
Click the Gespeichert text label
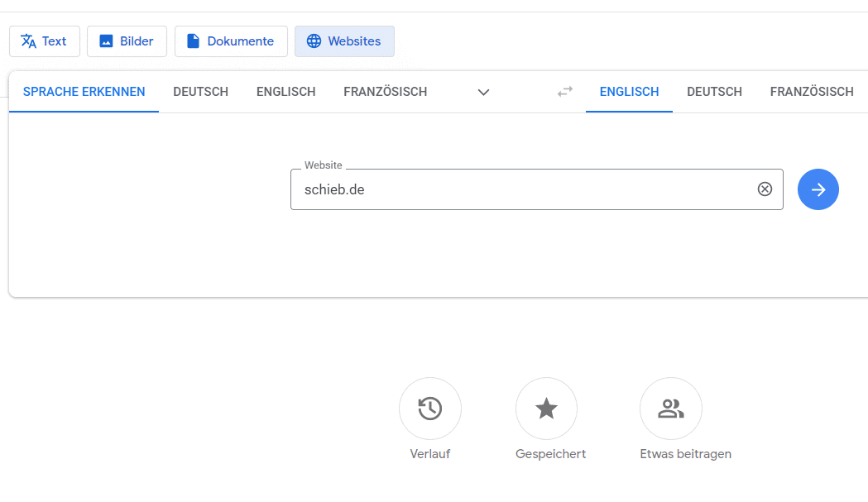[x=550, y=454]
